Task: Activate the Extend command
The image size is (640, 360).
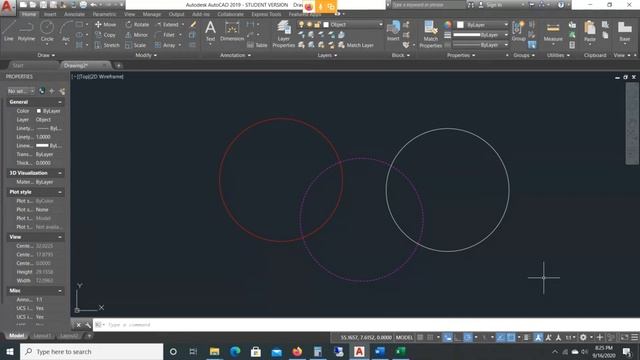Action: (167, 24)
